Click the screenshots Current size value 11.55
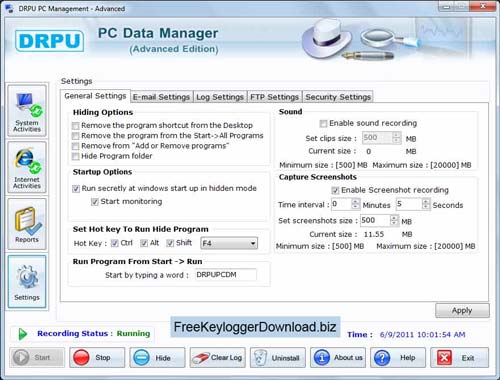The image size is (500, 380). 374,234
